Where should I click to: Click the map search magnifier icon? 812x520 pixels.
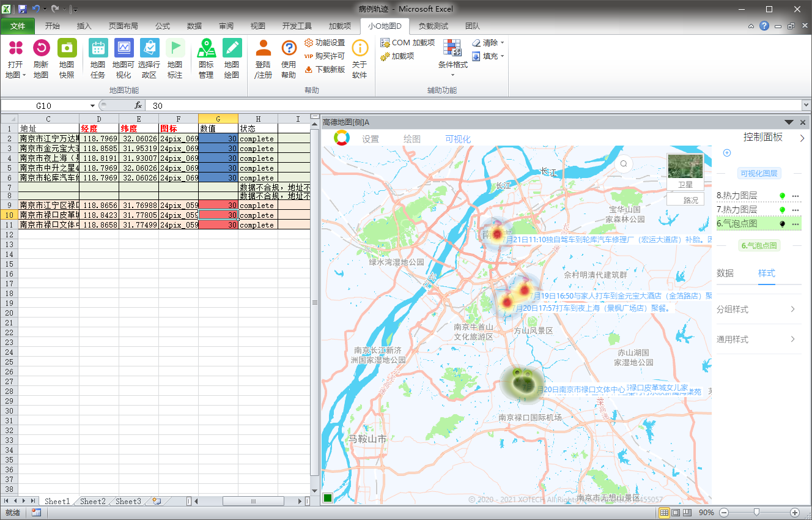[x=624, y=163]
